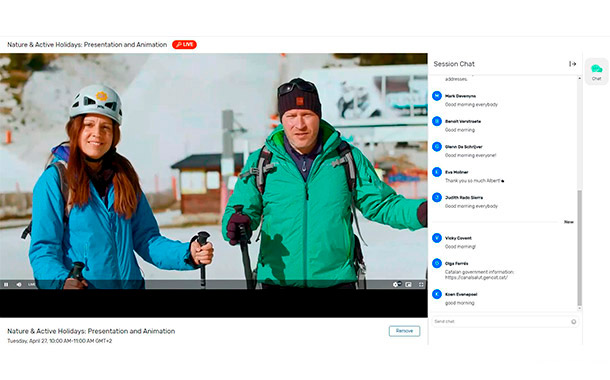Focus the Send chat input field

point(501,321)
